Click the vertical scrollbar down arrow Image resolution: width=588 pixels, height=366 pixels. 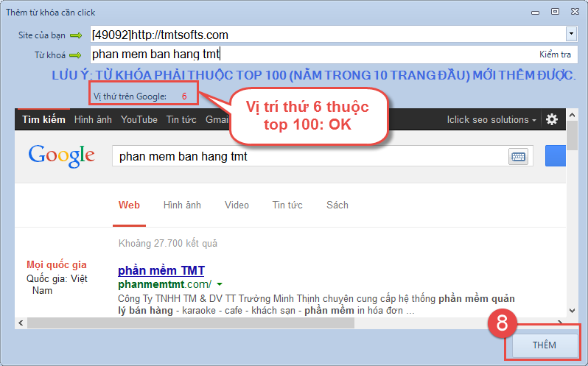[x=572, y=310]
